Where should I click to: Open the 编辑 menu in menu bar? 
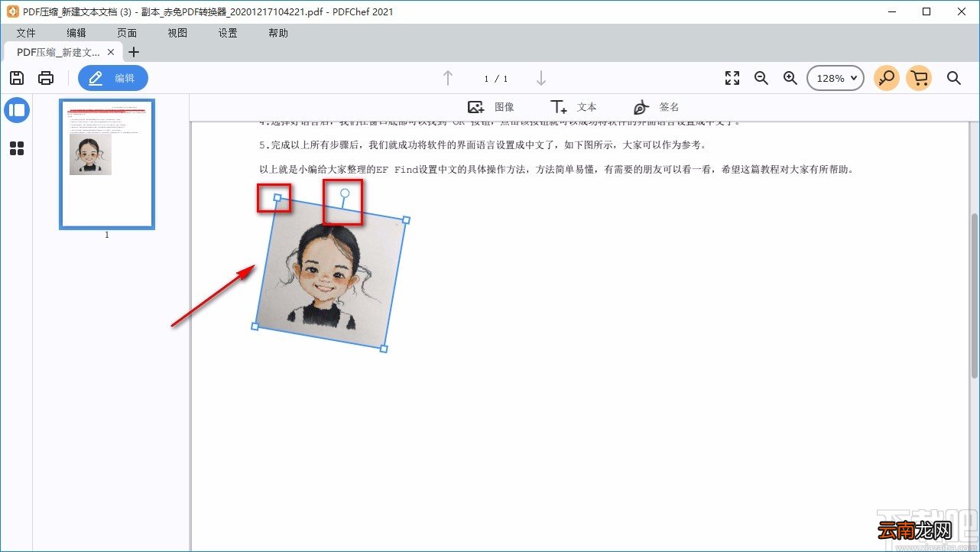click(x=76, y=33)
